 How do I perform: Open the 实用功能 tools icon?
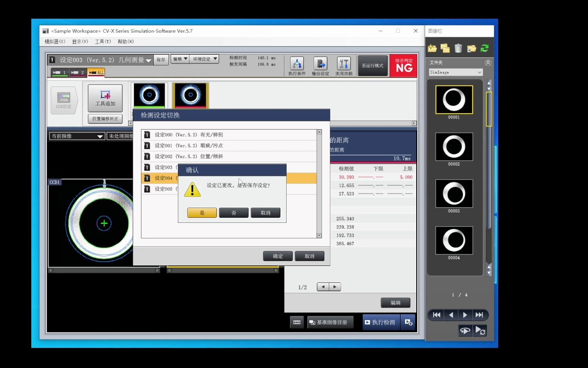pyautogui.click(x=344, y=66)
